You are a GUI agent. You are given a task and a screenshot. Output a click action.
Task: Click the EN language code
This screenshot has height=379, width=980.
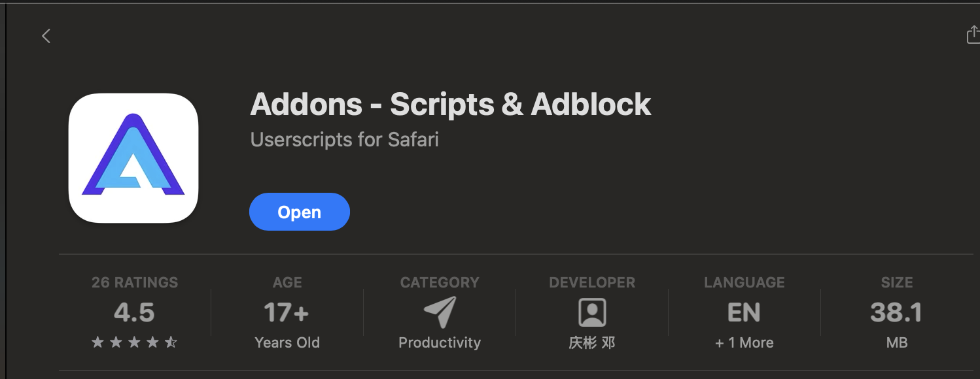(744, 312)
